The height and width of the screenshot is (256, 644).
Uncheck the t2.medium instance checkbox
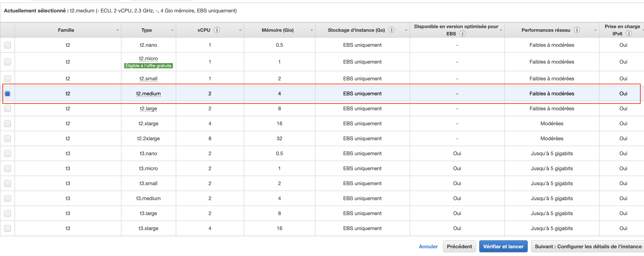pyautogui.click(x=7, y=94)
